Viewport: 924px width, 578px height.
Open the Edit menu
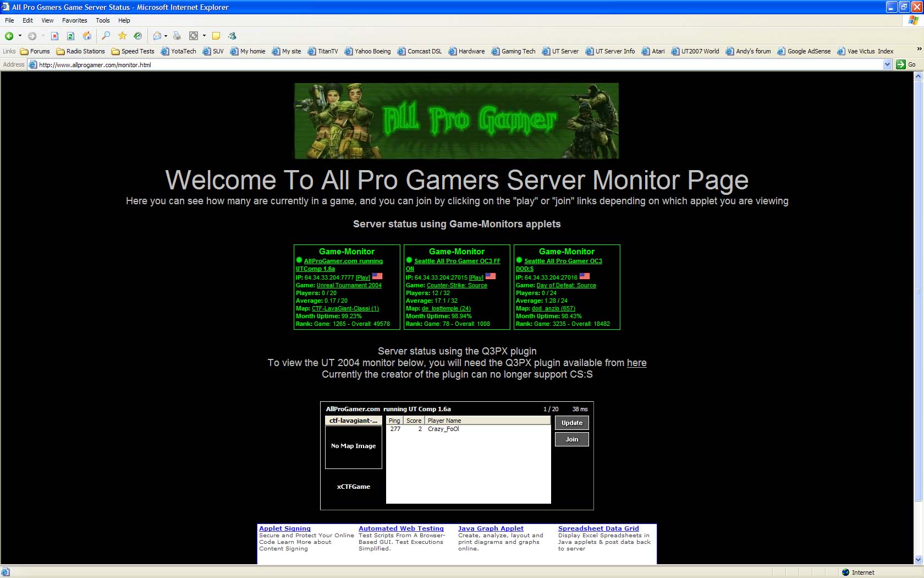[x=28, y=20]
